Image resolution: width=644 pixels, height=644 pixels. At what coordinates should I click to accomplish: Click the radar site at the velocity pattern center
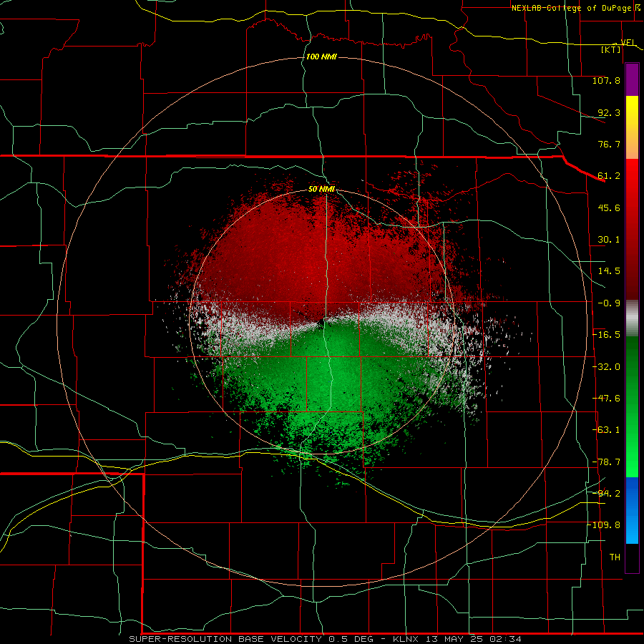(x=321, y=322)
